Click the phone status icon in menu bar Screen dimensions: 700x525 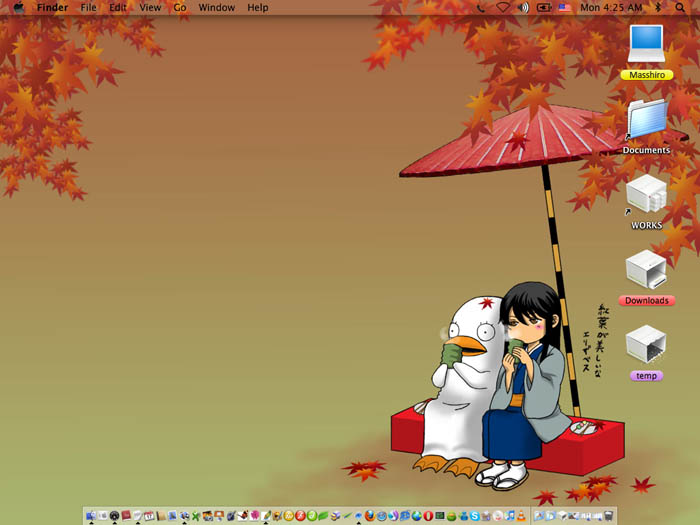click(x=481, y=8)
